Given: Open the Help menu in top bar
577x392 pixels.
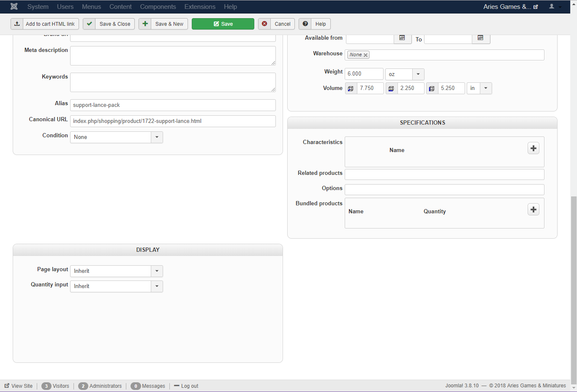Looking at the screenshot, I should pyautogui.click(x=230, y=7).
